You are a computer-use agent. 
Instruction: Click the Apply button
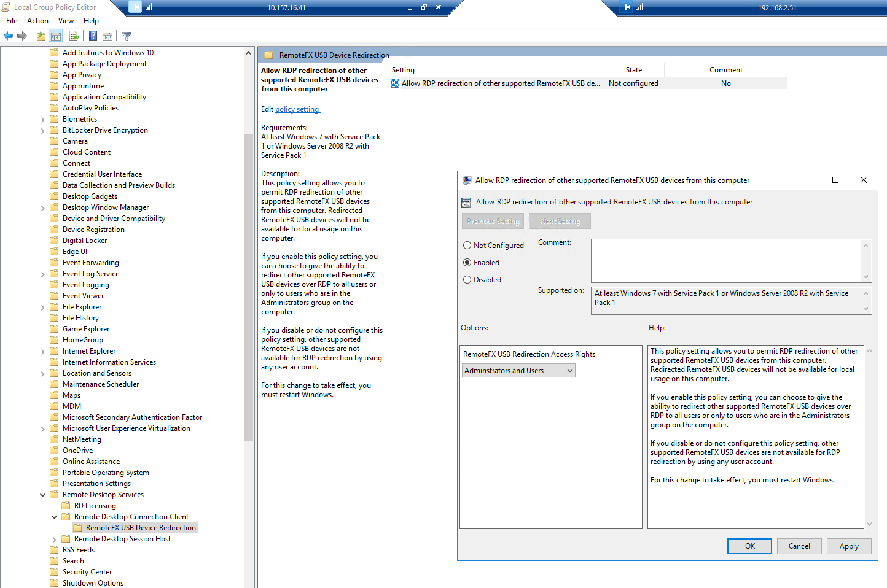(849, 546)
